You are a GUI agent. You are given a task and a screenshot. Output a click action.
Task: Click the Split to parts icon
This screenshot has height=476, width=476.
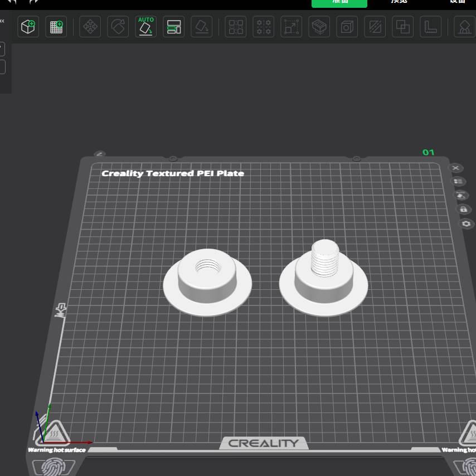click(x=264, y=27)
